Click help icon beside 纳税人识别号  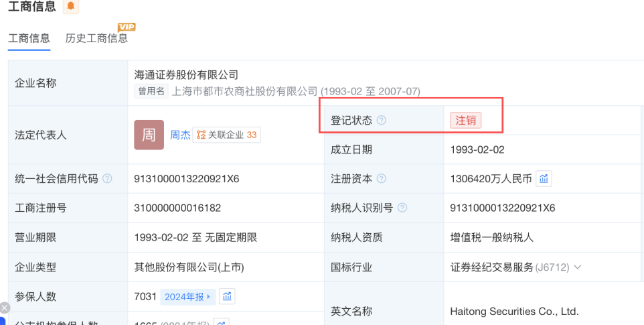click(402, 208)
